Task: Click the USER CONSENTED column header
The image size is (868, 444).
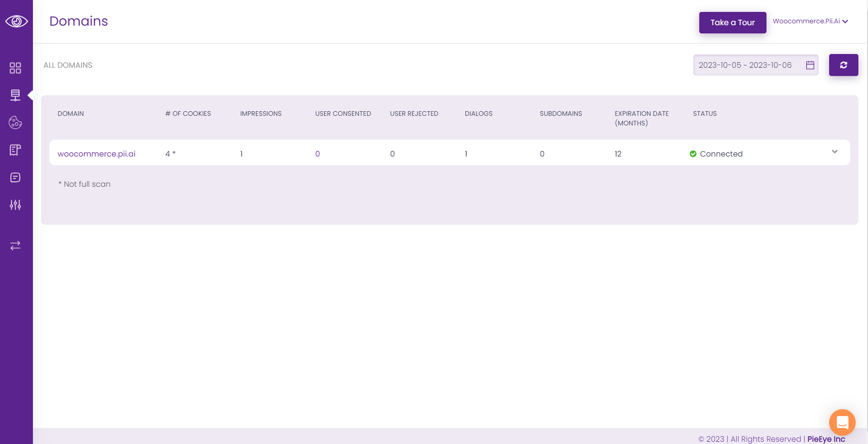Action: [x=343, y=114]
